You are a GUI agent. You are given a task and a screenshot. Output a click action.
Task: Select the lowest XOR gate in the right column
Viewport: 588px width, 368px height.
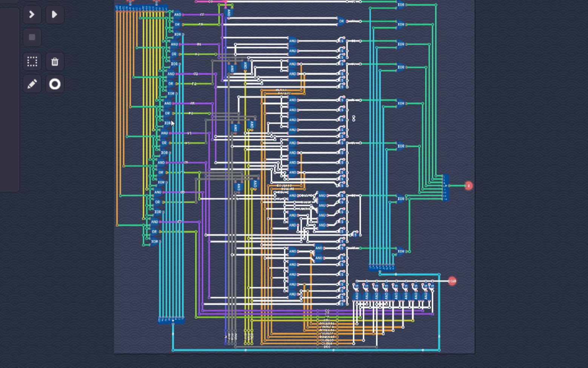401,251
